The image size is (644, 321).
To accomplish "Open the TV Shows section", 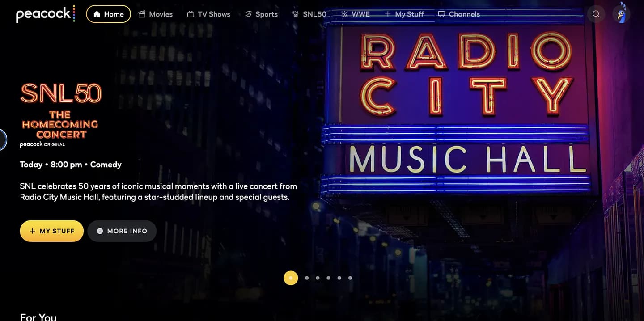I will coord(208,14).
